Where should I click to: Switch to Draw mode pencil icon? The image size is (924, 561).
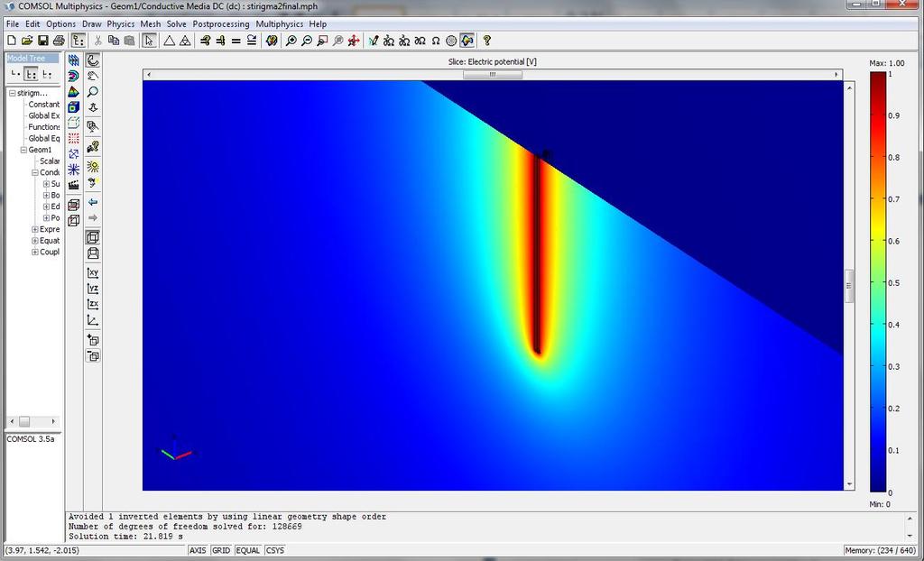[x=373, y=41]
